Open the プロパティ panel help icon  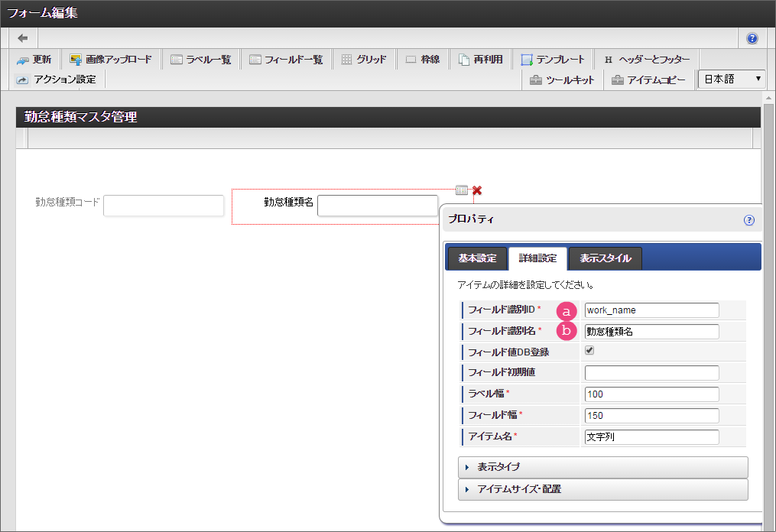click(748, 220)
